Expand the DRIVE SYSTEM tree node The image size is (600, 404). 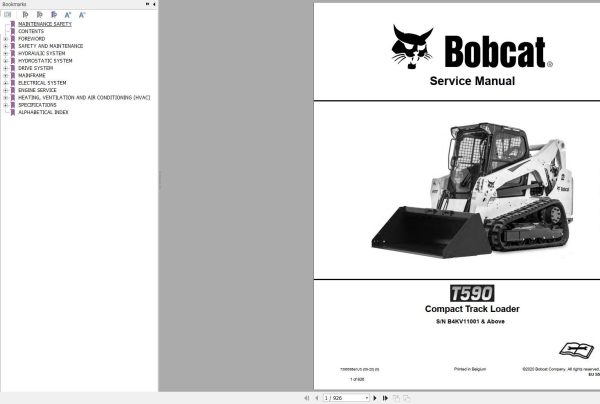pyautogui.click(x=5, y=68)
